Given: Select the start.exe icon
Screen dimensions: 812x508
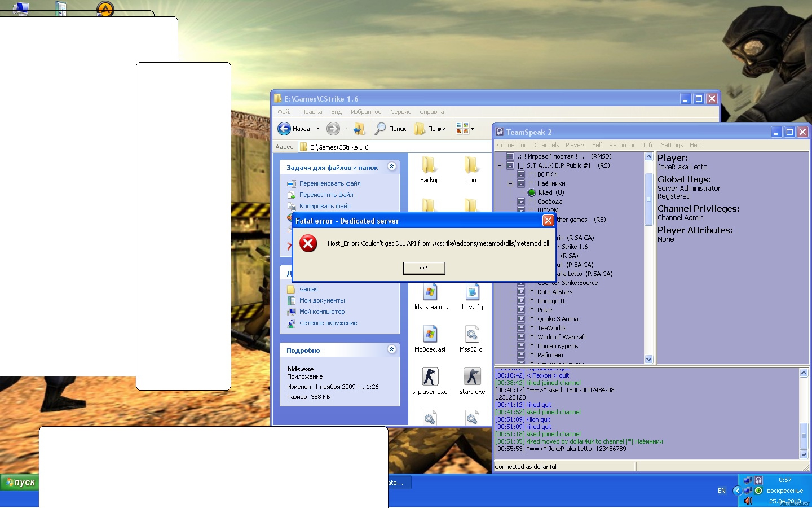Looking at the screenshot, I should coord(472,376).
